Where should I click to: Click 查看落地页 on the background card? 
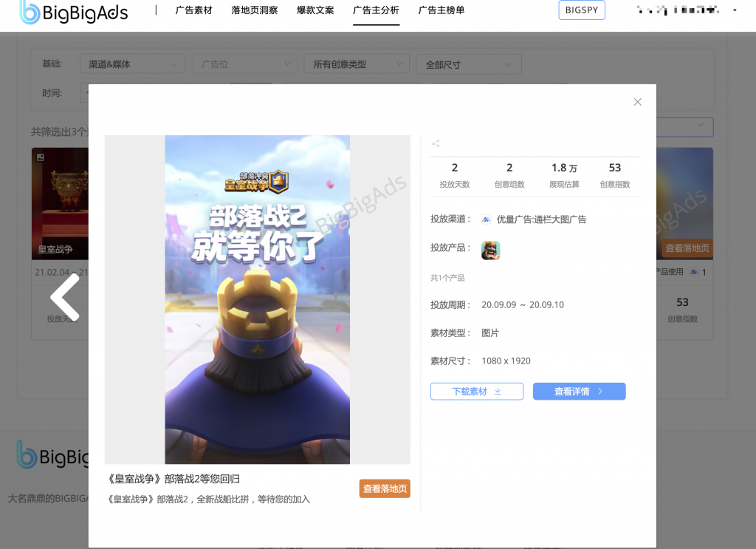[x=687, y=248]
